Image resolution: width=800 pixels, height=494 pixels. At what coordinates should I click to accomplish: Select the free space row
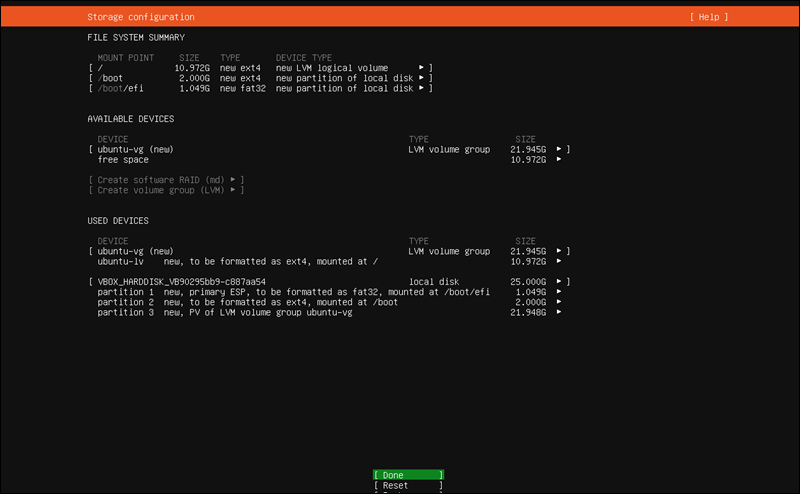pos(329,159)
